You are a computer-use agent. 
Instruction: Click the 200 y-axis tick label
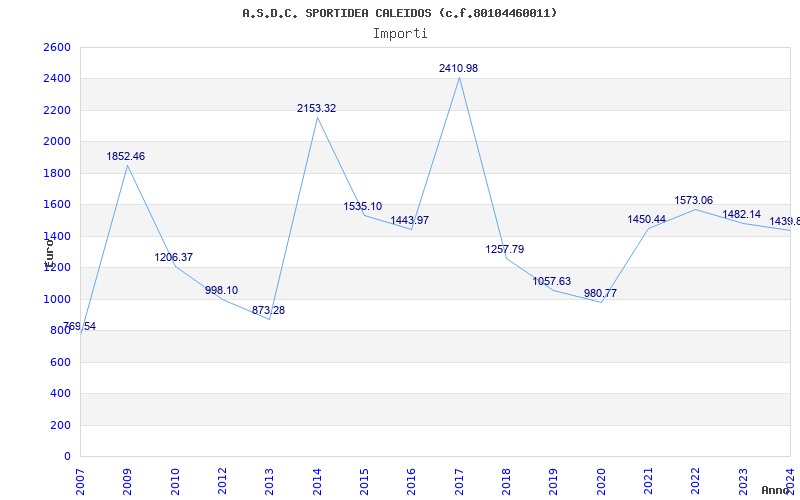(x=61, y=425)
